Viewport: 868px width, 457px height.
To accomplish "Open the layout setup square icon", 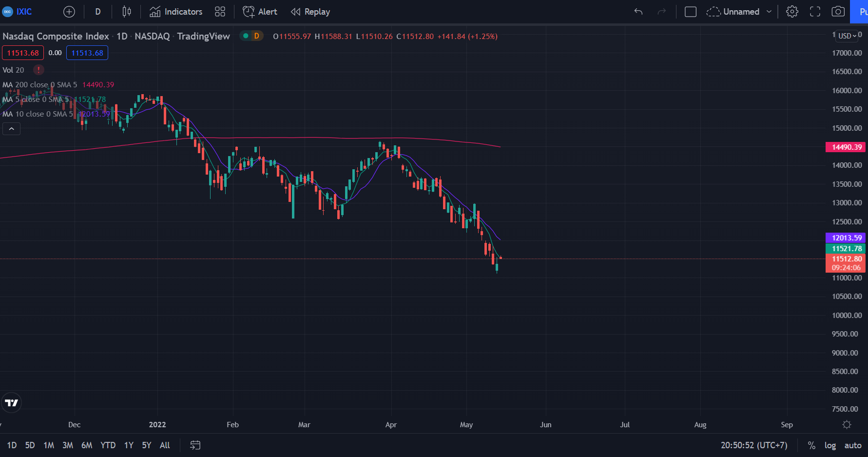I will 691,12.
